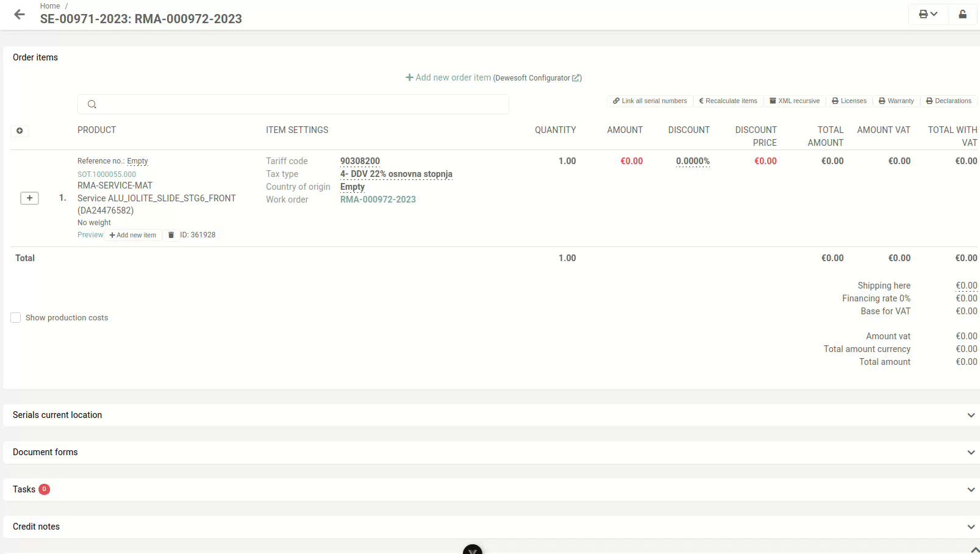Click the unlock padlock icon
The height and width of the screenshot is (554, 980).
[x=962, y=14]
